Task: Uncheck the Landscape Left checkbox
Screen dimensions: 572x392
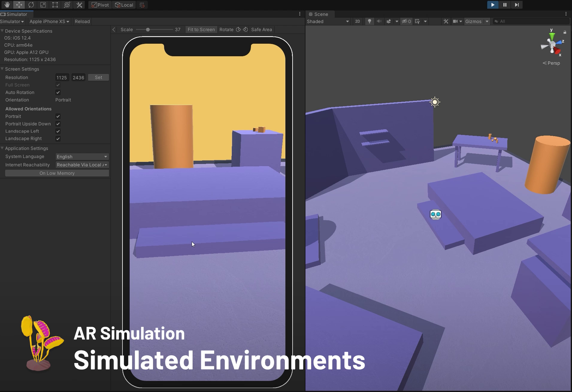Action: coord(58,131)
